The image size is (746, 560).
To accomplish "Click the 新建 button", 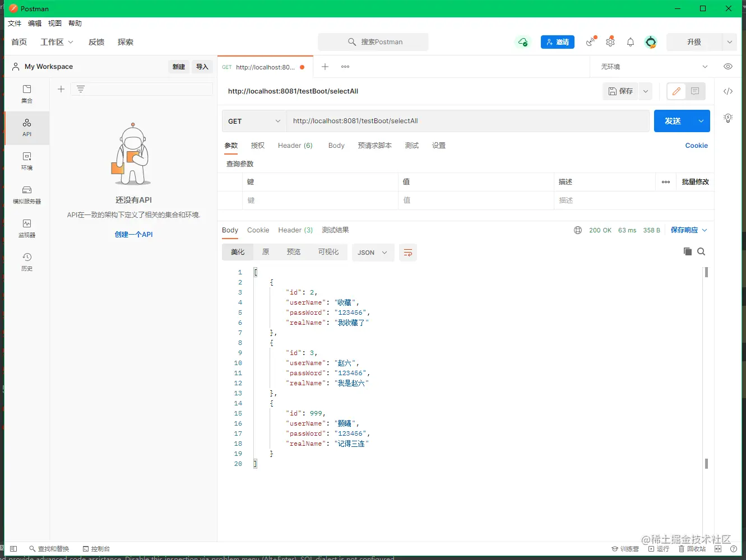I will [x=179, y=67].
